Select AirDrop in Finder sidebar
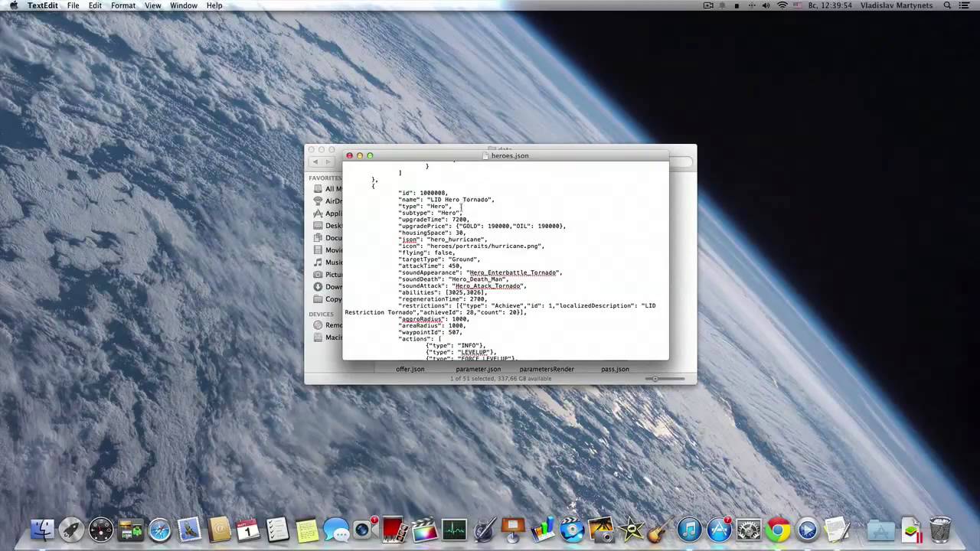Image resolution: width=980 pixels, height=551 pixels. (x=328, y=201)
